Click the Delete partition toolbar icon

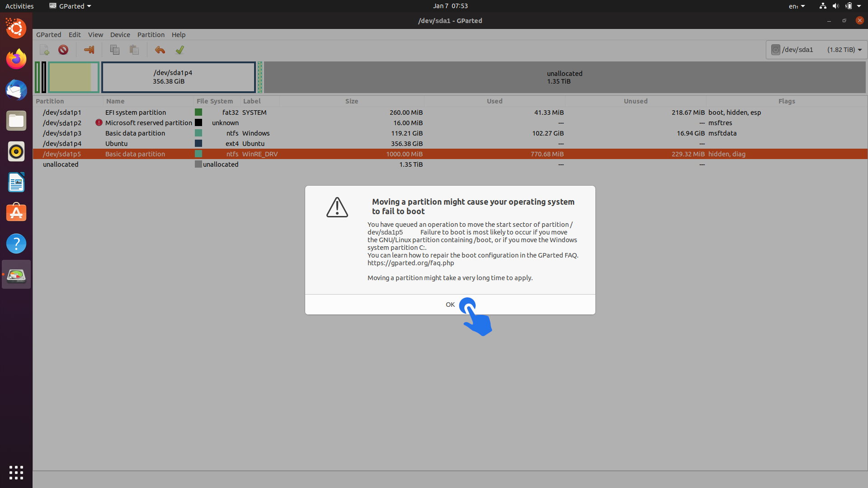(63, 50)
